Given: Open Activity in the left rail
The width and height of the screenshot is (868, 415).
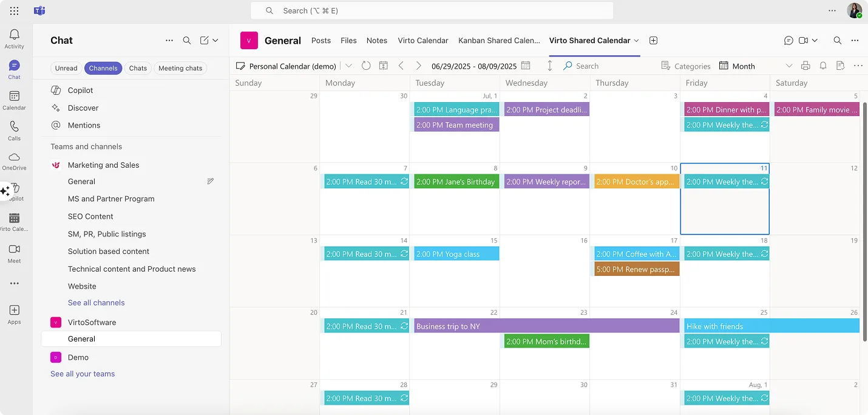Looking at the screenshot, I should click(x=15, y=39).
